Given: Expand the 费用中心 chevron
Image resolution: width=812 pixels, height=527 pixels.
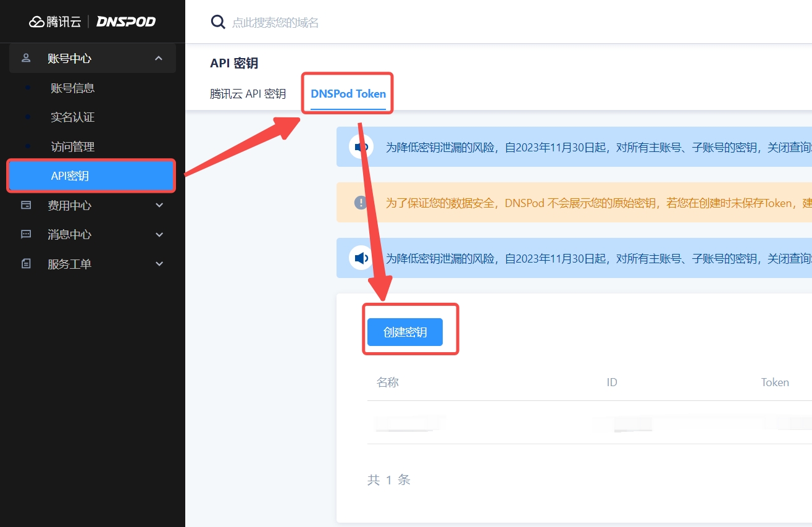Looking at the screenshot, I should point(159,205).
